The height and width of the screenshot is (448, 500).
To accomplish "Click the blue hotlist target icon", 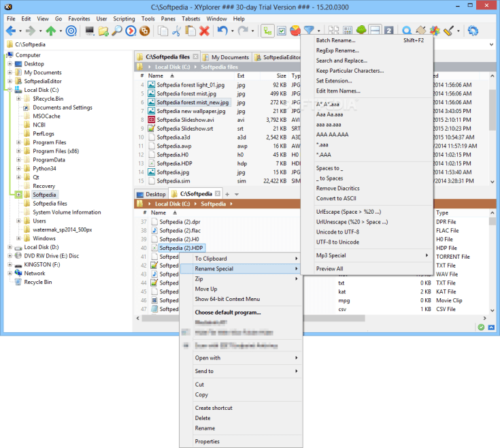I will point(71,31).
